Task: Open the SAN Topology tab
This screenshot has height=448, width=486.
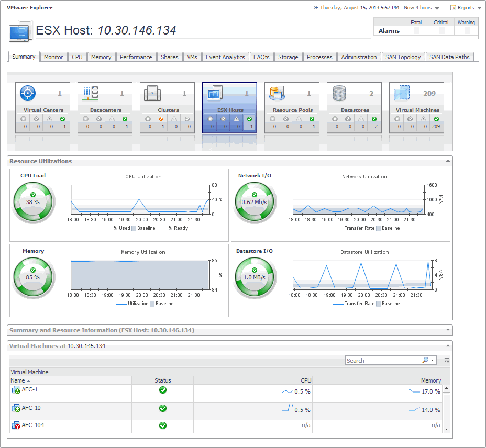Action: 403,57
